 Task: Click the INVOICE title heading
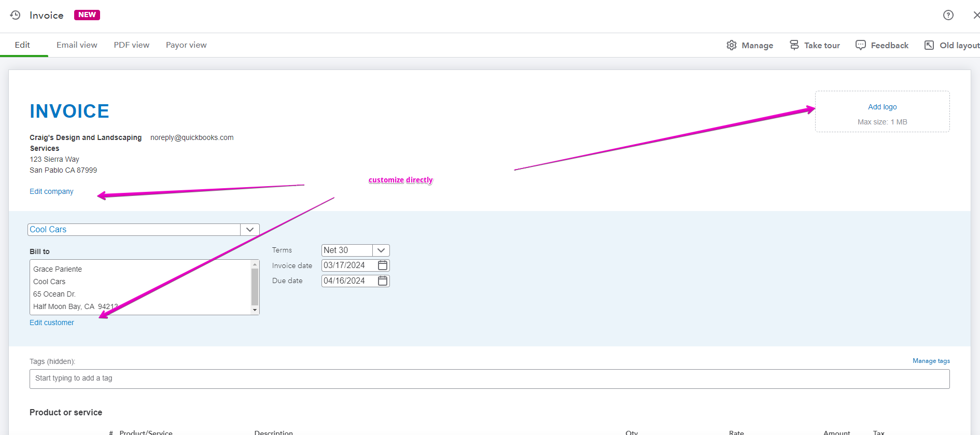[69, 111]
